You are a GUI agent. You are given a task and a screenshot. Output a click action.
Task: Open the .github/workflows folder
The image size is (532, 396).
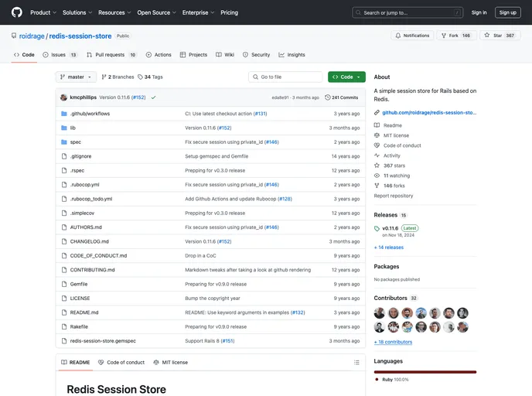coord(90,114)
